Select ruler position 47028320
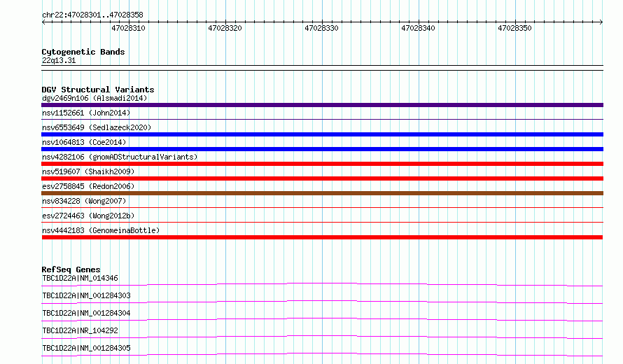Viewport: 623px width, 364px height. [225, 28]
